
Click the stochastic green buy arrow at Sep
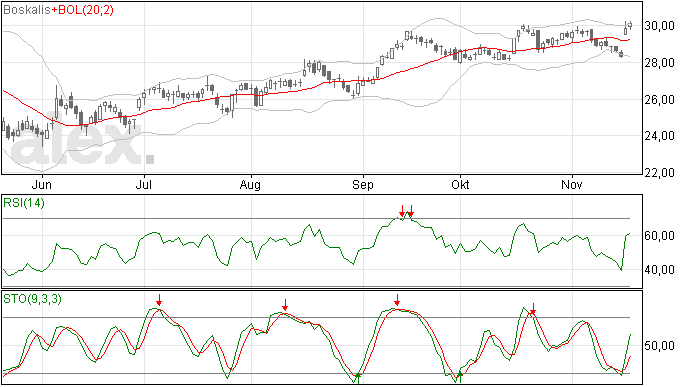pos(358,377)
